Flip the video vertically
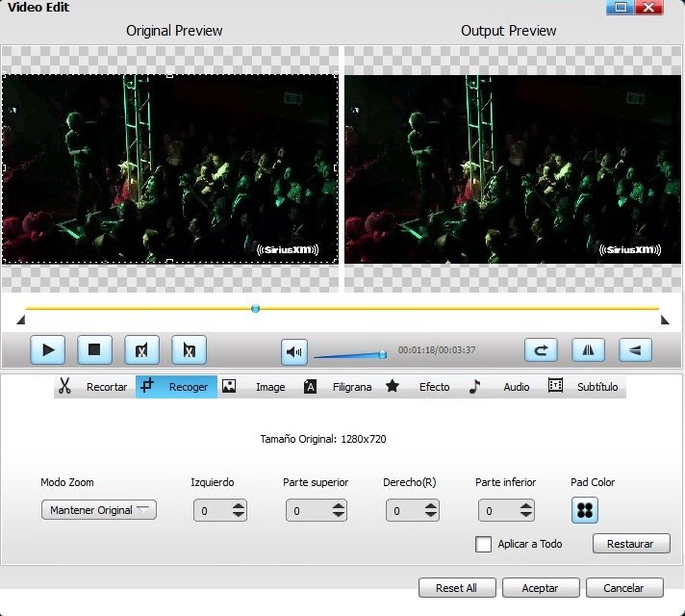 635,349
